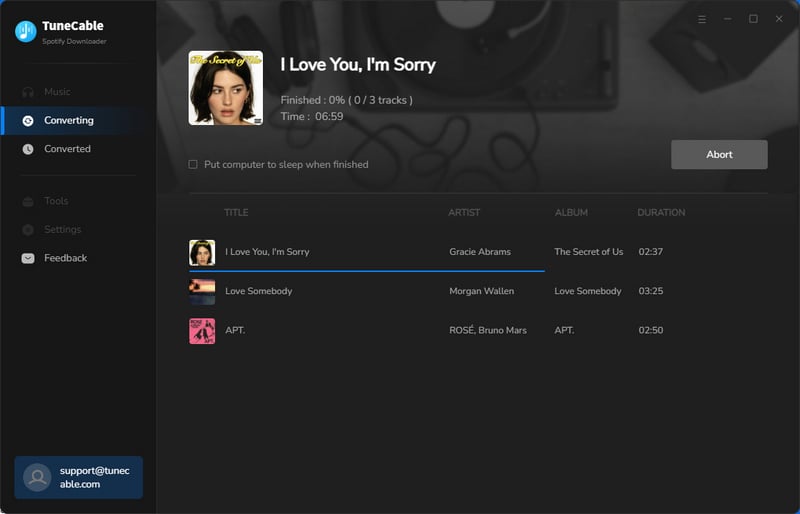Click the ARTIST column header
Image resolution: width=800 pixels, height=514 pixels.
(x=464, y=212)
